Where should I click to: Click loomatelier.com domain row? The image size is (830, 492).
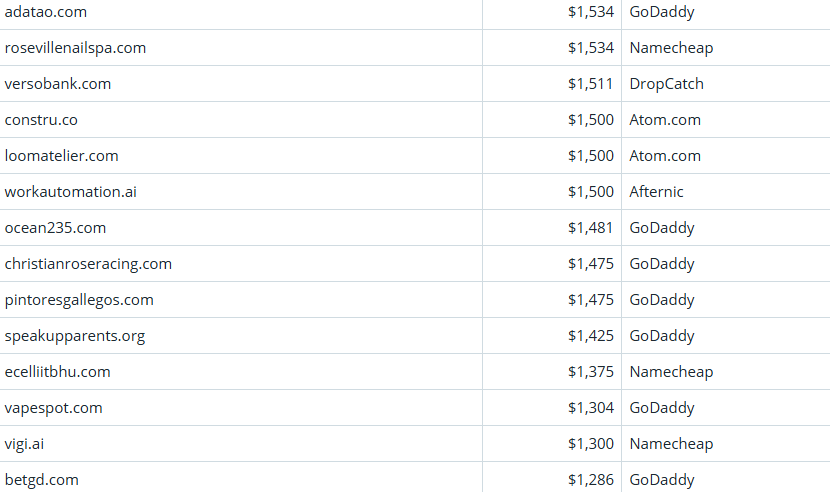point(61,156)
